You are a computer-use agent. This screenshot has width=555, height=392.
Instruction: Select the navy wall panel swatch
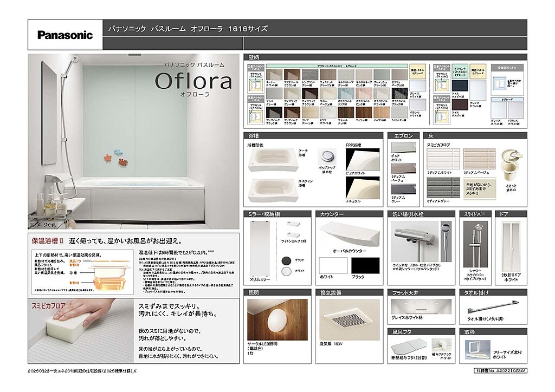pyautogui.click(x=460, y=86)
